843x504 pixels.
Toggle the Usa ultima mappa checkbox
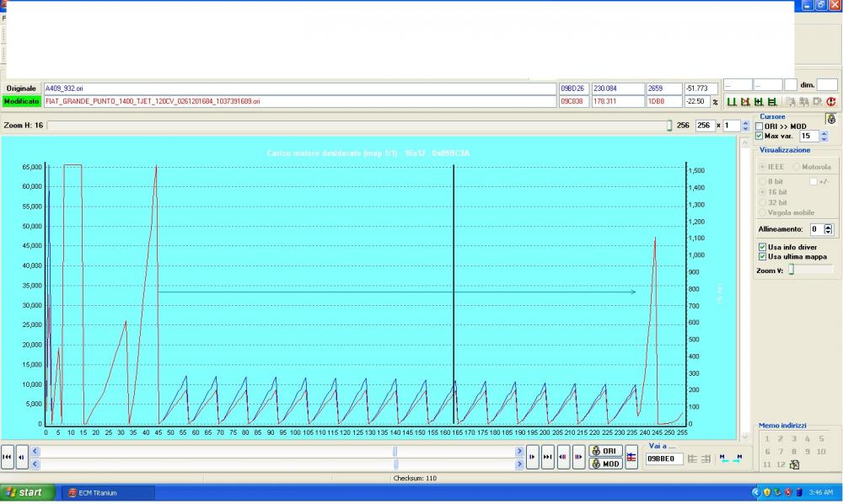[x=762, y=257]
